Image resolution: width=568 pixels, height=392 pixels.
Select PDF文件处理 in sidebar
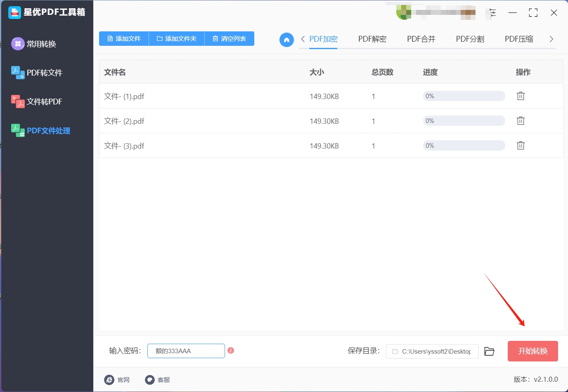[41, 130]
